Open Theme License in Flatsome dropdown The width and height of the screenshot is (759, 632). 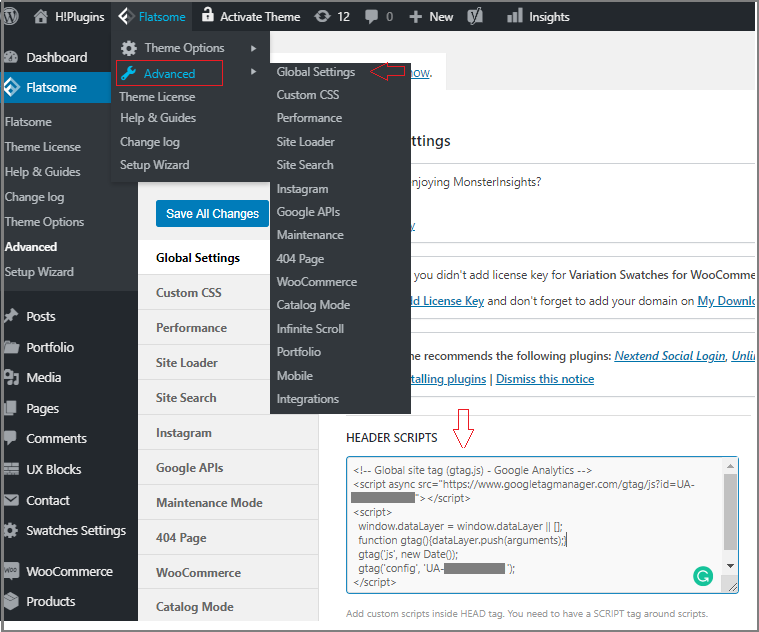pos(157,97)
